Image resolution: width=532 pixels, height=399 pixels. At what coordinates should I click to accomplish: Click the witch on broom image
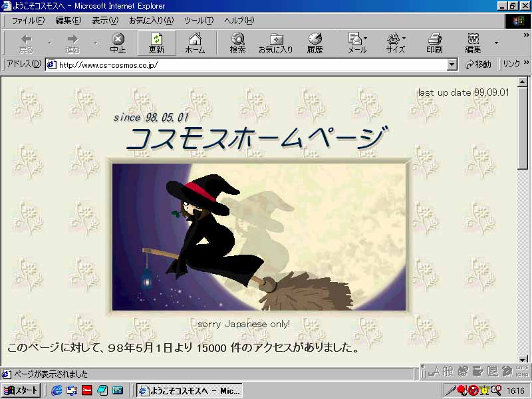[259, 237]
